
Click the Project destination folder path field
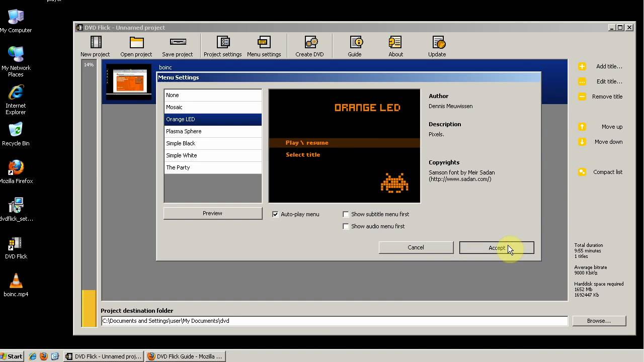point(334,321)
